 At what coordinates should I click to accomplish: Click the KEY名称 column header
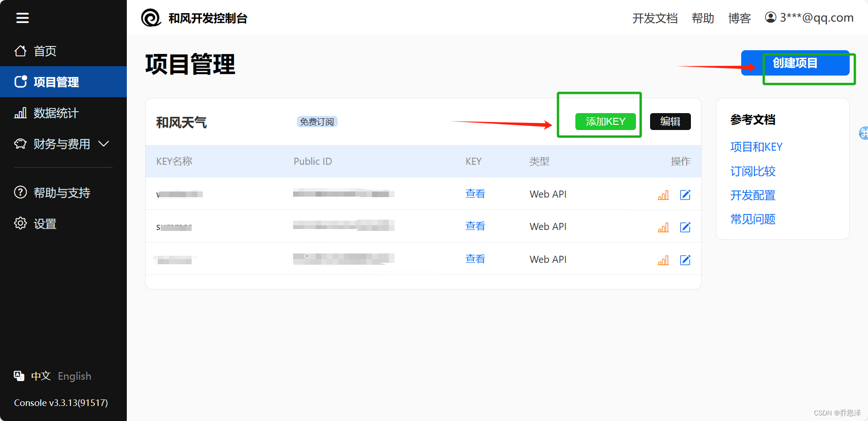(174, 161)
